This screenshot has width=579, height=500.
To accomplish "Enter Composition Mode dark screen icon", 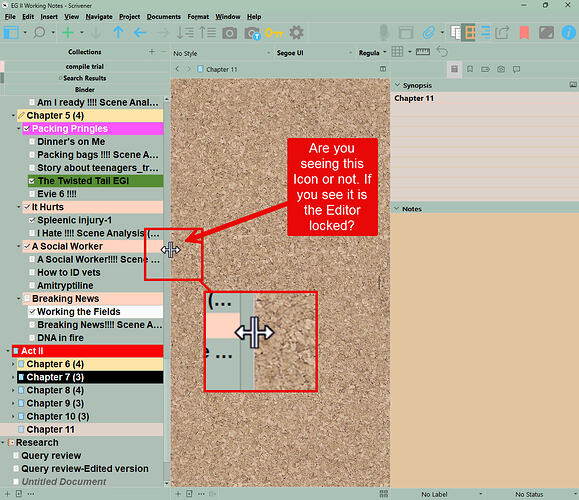I will tap(546, 33).
